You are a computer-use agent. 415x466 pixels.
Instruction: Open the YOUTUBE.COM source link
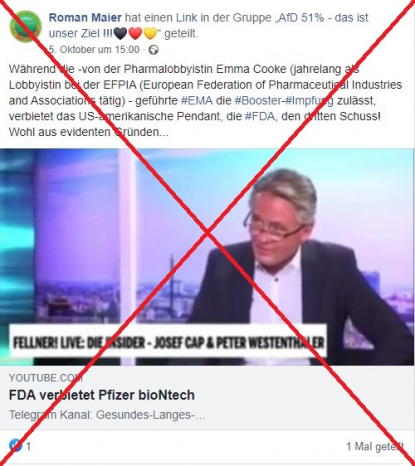point(46,378)
